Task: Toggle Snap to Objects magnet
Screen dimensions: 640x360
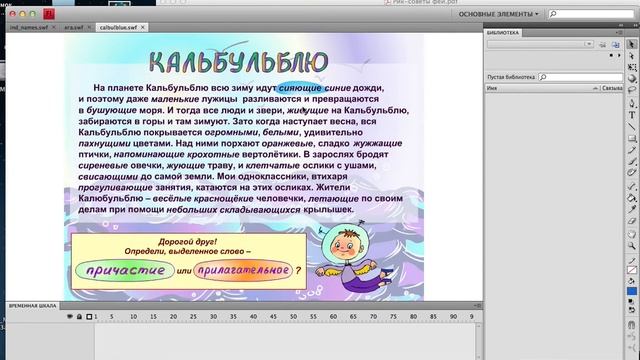Action: [631, 325]
